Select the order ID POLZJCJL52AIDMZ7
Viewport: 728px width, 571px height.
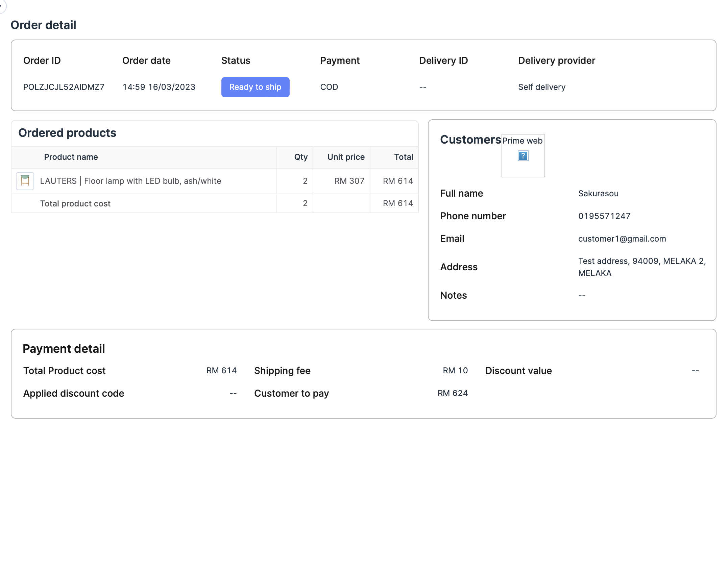(x=64, y=87)
